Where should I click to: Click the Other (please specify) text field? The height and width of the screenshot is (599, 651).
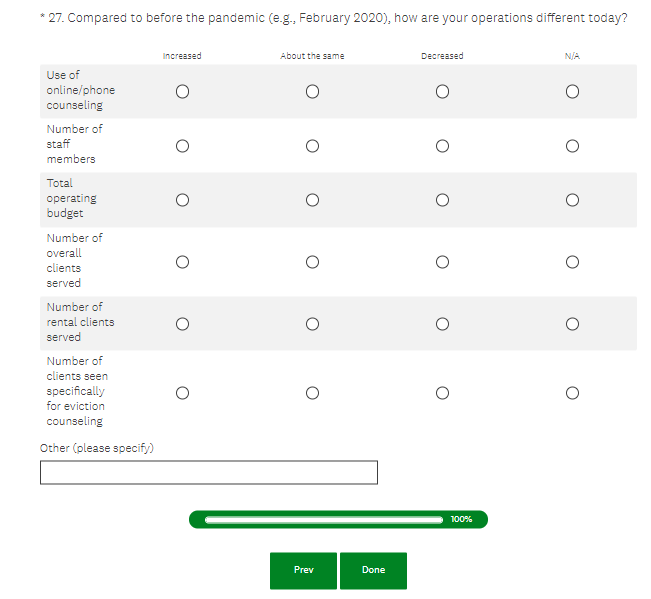pyautogui.click(x=209, y=472)
